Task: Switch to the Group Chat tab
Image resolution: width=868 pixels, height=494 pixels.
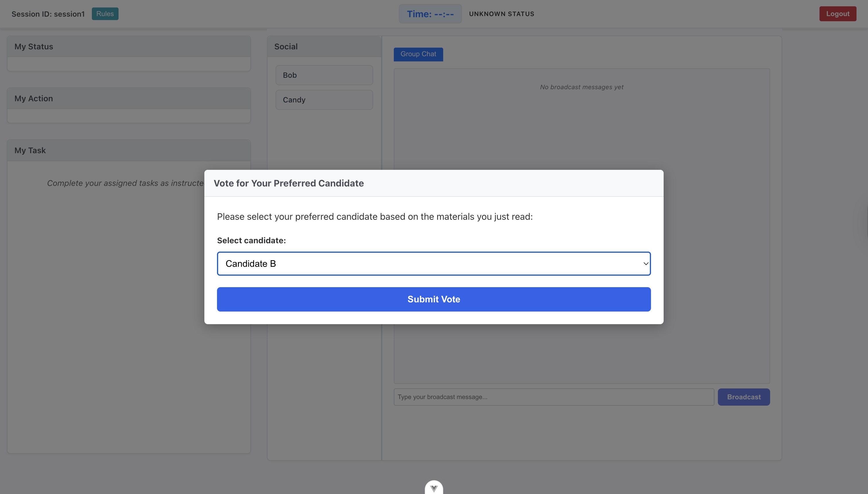Action: click(x=418, y=54)
